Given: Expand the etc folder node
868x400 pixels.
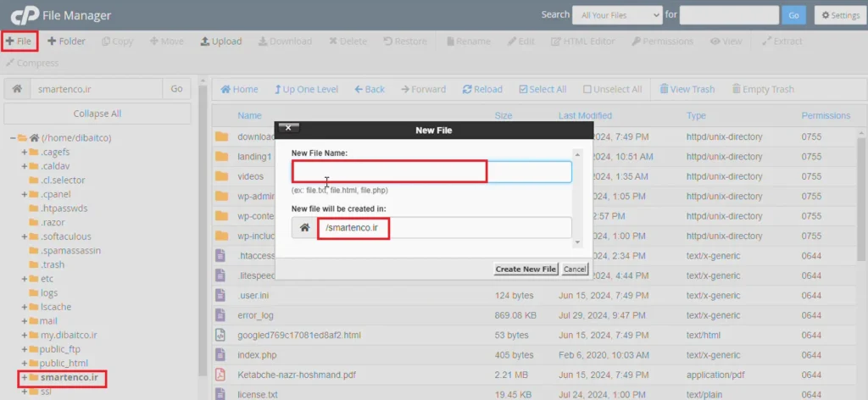Looking at the screenshot, I should 25,278.
